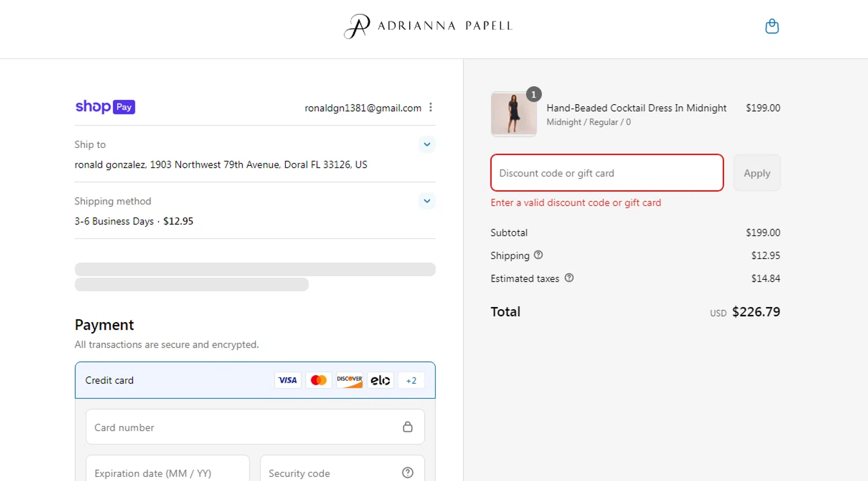The width and height of the screenshot is (868, 481).
Task: Open account options menu beside email
Action: point(431,108)
